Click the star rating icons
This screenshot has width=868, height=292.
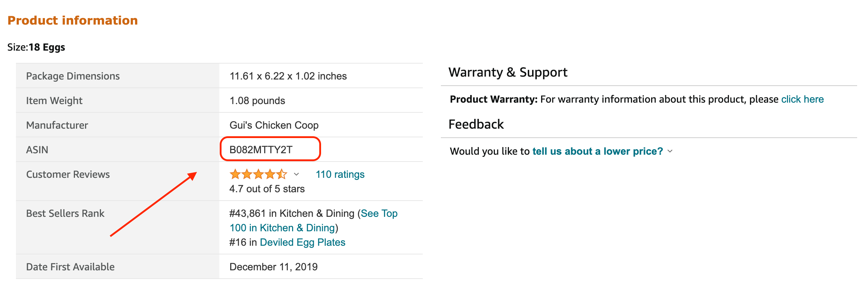(258, 174)
